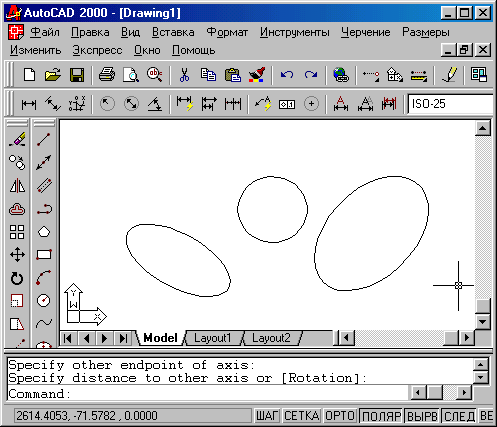The width and height of the screenshot is (497, 427).
Task: Select the Polygon drawing tool
Action: pyautogui.click(x=44, y=232)
